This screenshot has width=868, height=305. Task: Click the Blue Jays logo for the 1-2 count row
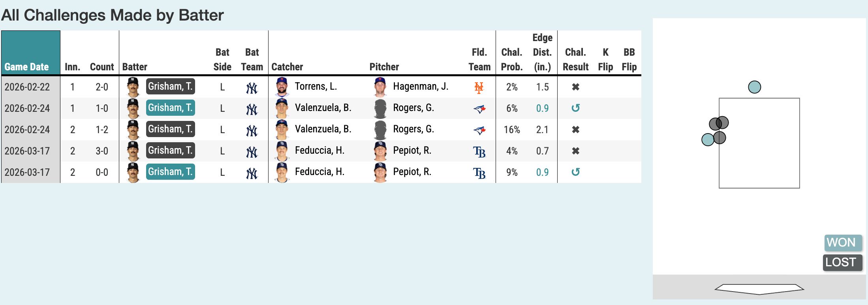[x=479, y=130]
